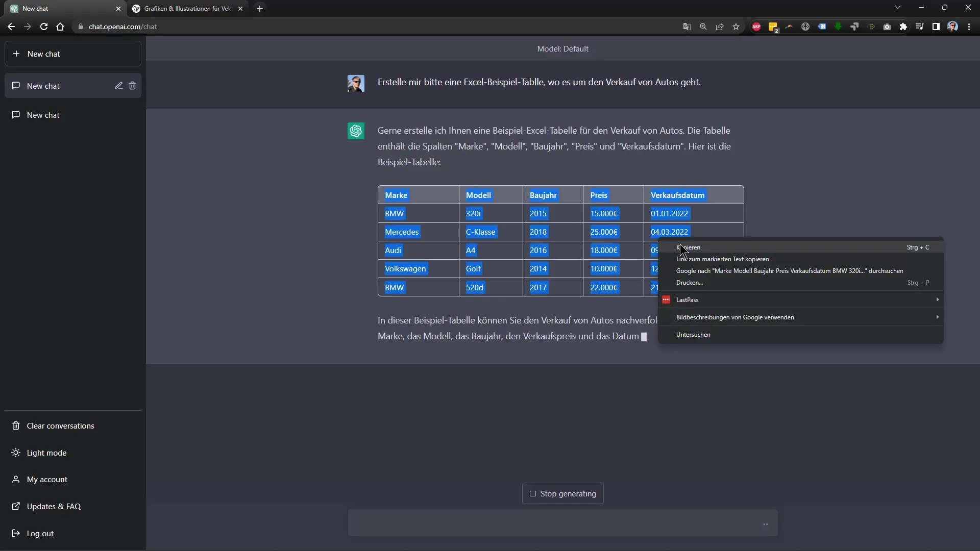Click the delete icon next to New chat
The height and width of the screenshot is (551, 980).
(x=133, y=85)
